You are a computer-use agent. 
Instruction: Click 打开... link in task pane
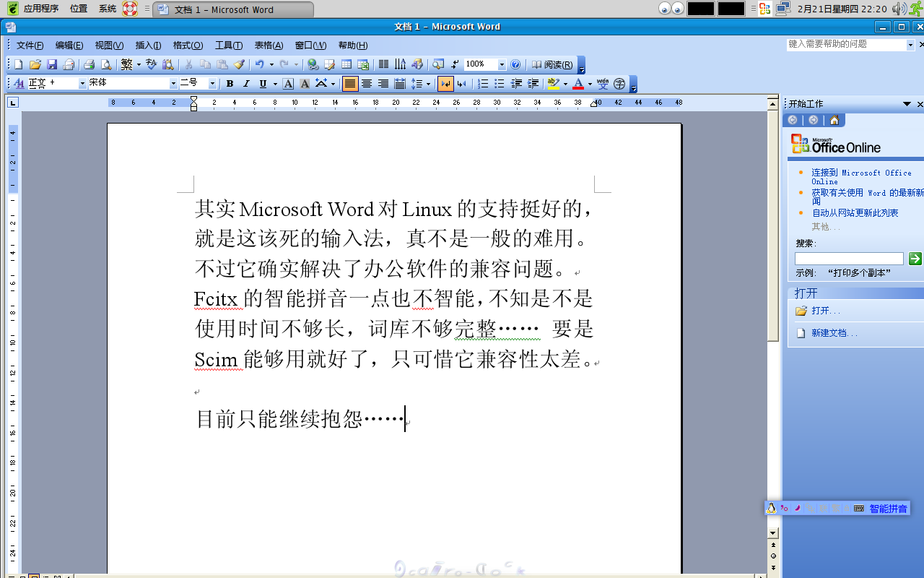(826, 311)
